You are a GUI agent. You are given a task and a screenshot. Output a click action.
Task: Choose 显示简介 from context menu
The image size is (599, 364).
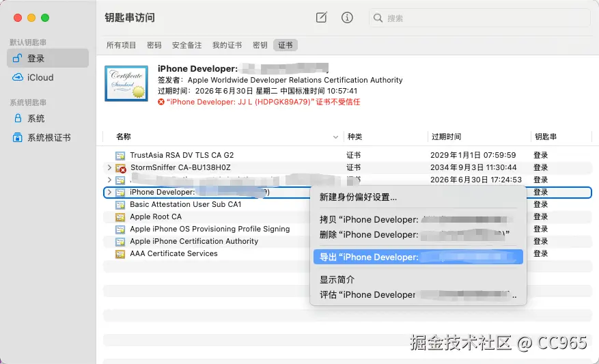click(418, 279)
